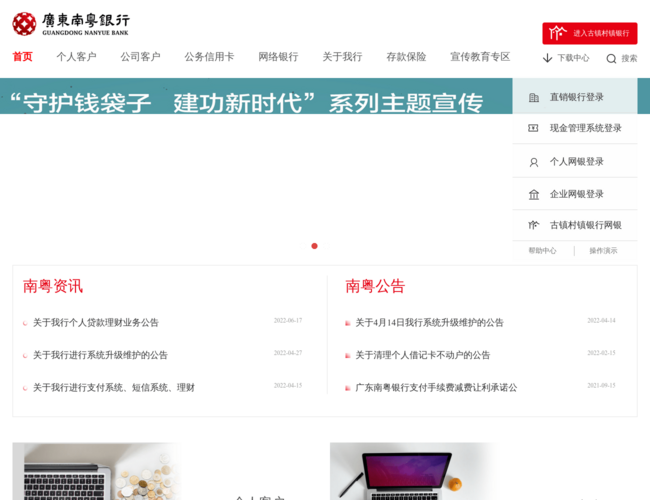Open news 关于我行进行系统升级维护的公告
Viewport: 650px width, 500px height.
pyautogui.click(x=100, y=355)
